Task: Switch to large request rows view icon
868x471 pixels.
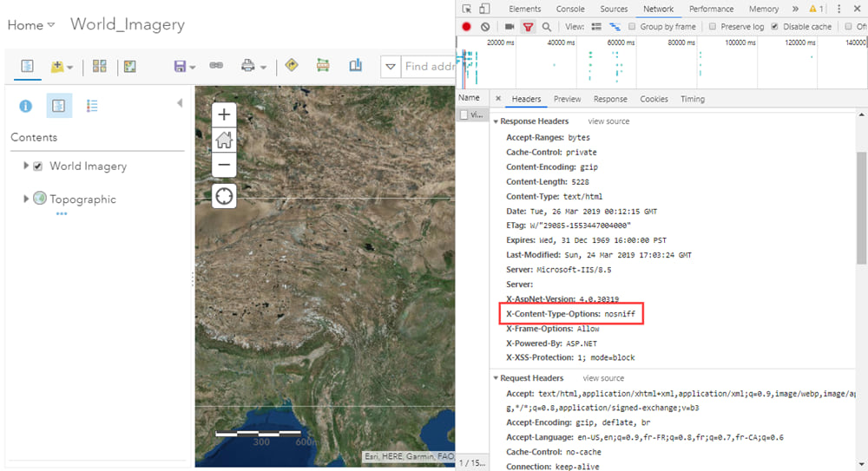Action: pos(596,27)
